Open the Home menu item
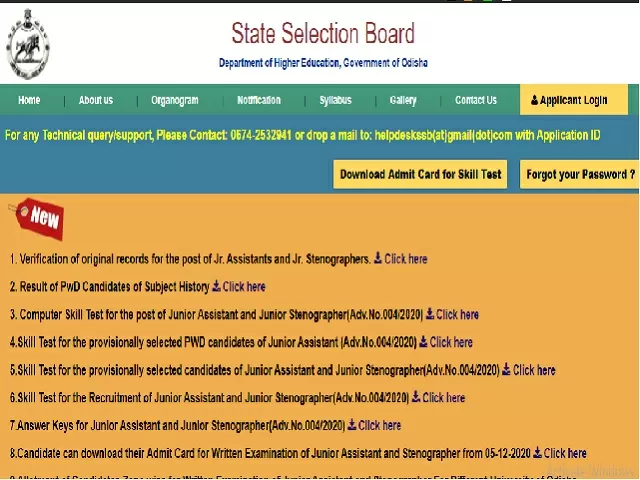 click(x=29, y=100)
